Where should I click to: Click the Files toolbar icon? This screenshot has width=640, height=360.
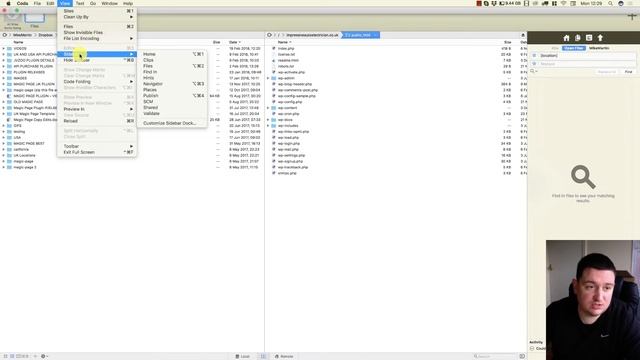tap(34, 19)
